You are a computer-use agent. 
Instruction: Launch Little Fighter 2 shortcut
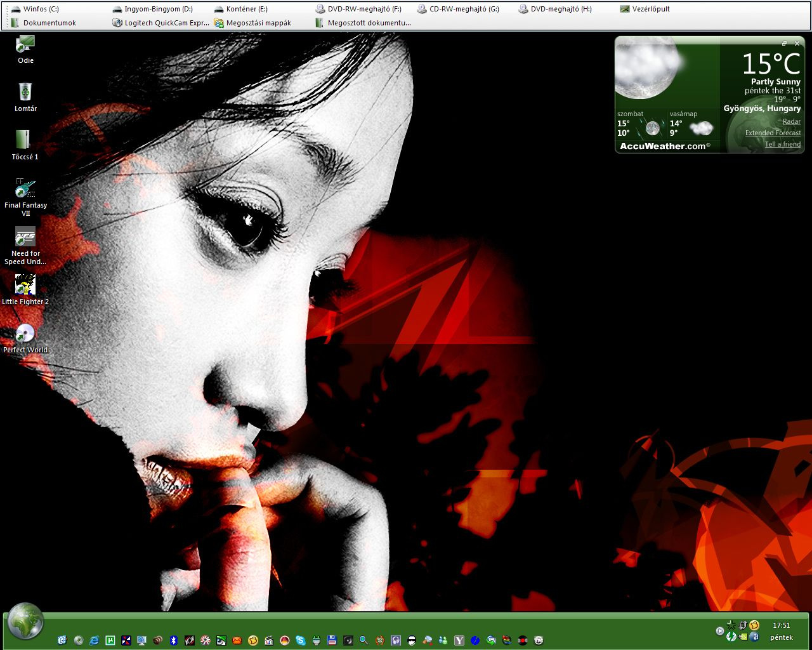point(25,290)
